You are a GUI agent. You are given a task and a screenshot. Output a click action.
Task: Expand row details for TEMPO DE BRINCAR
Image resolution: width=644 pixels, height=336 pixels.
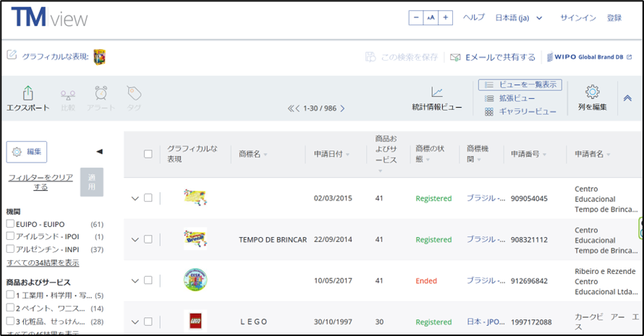(x=135, y=240)
